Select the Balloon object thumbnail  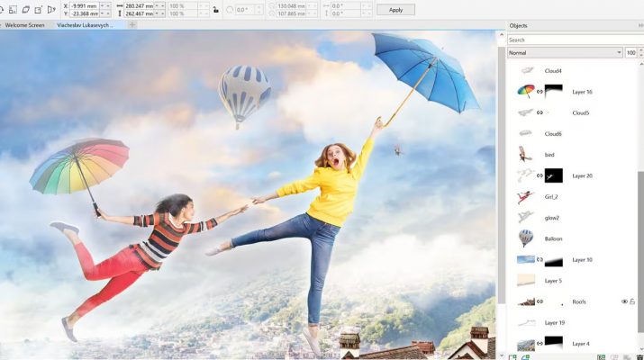coord(526,238)
